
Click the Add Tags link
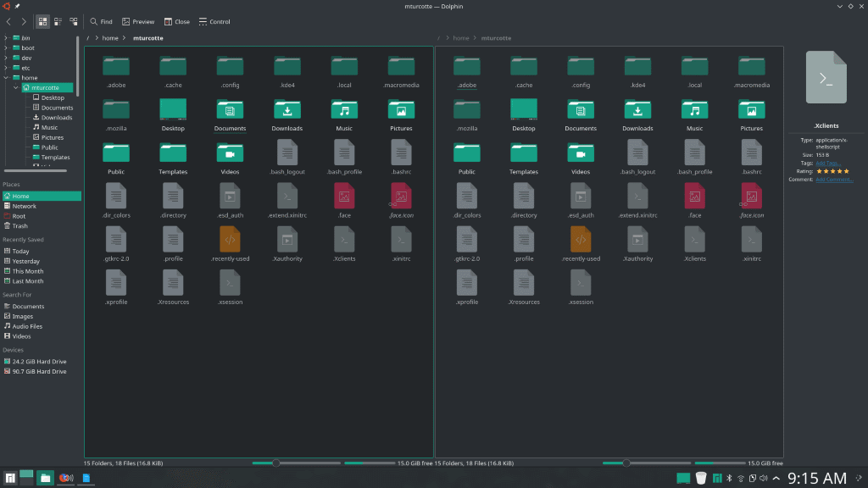coord(826,163)
